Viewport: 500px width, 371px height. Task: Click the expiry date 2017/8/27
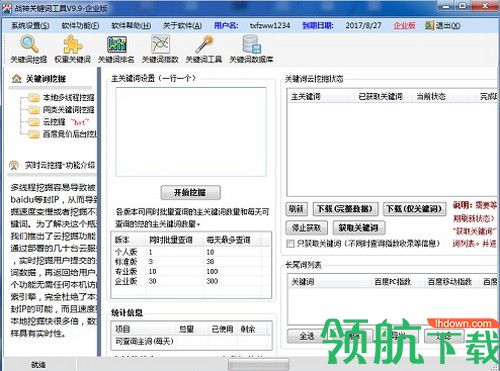point(363,25)
